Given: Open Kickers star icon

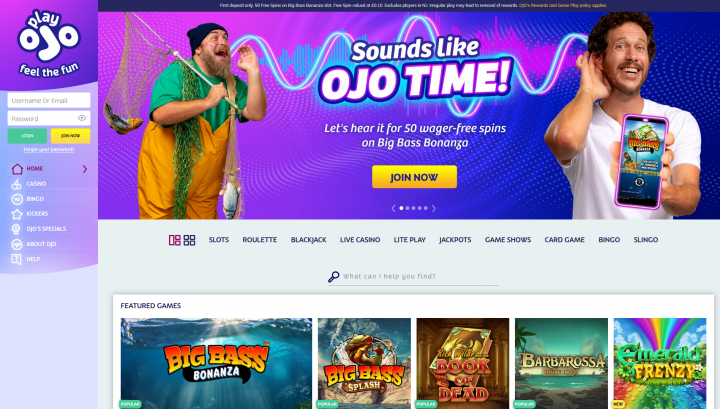Looking at the screenshot, I should [17, 214].
